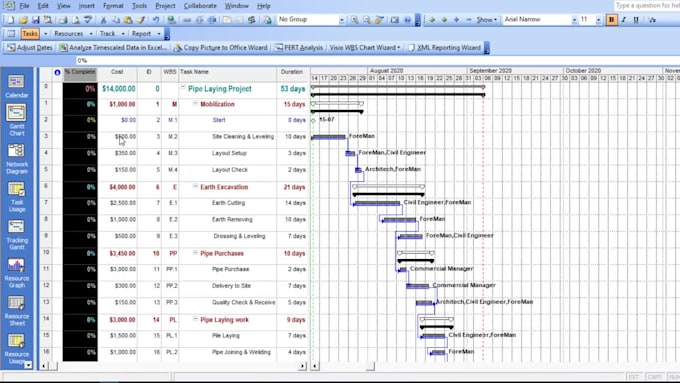Collapse the Pipe Laying work summary task
The height and width of the screenshot is (383, 680).
coord(195,319)
